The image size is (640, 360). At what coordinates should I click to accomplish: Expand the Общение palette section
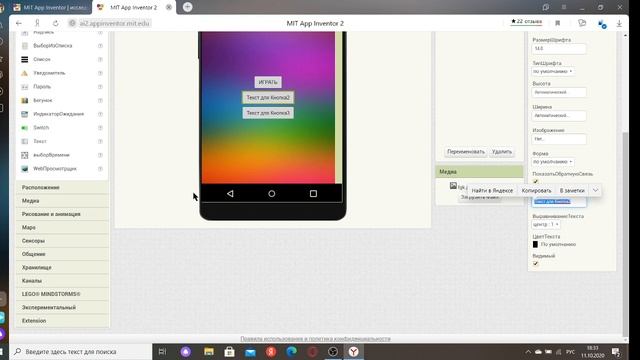(x=62, y=254)
